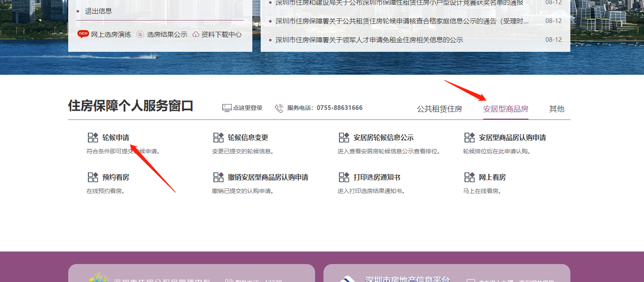644x282 pixels.
Task: Switch to the 公共租赁住房 tab
Action: [439, 109]
